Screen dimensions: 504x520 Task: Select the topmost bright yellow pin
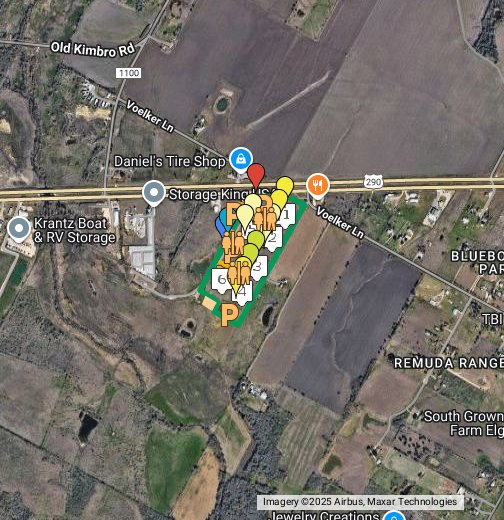point(285,186)
